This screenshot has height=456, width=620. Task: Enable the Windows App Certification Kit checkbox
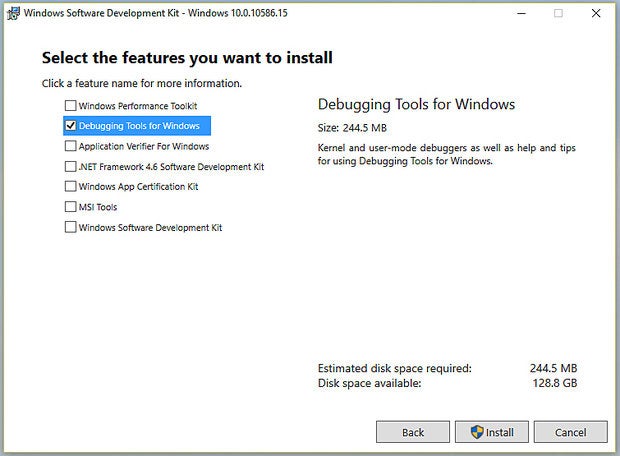pos(70,186)
